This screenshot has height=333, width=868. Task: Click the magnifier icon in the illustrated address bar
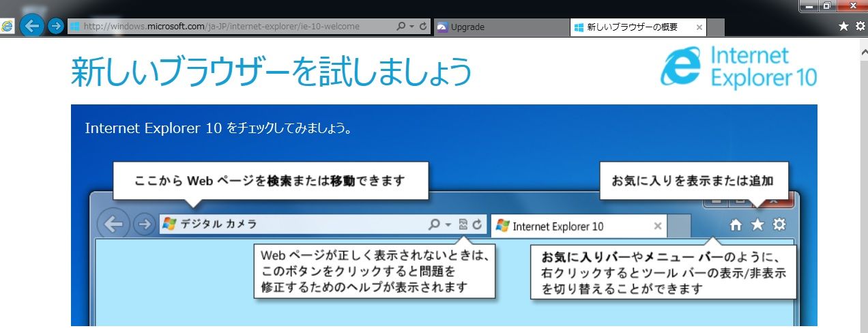point(434,224)
